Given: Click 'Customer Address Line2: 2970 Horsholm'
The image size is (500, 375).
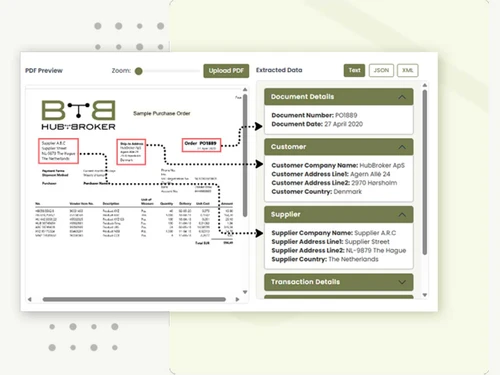Looking at the screenshot, I should tap(334, 183).
